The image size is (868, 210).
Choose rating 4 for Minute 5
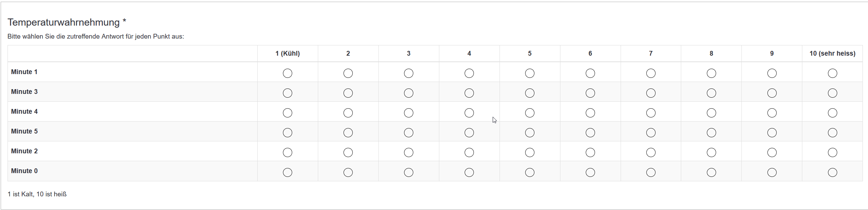pos(469,133)
